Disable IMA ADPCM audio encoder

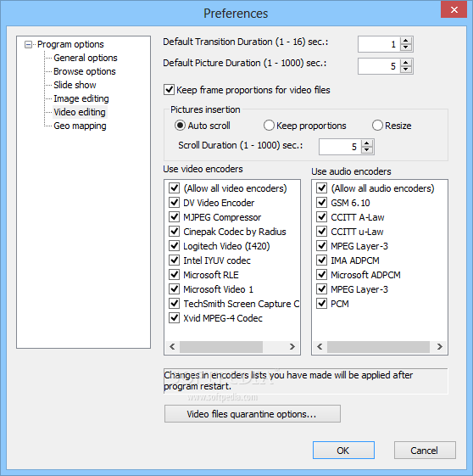[x=321, y=260]
